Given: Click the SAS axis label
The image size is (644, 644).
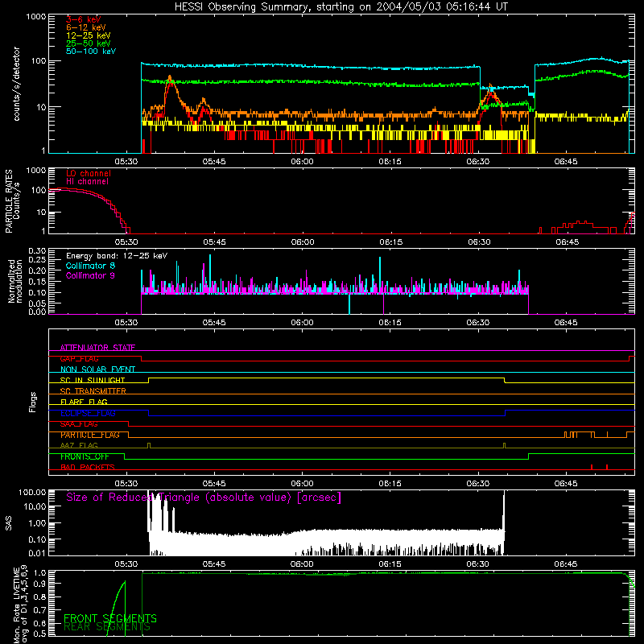Looking at the screenshot, I should click(x=9, y=523).
